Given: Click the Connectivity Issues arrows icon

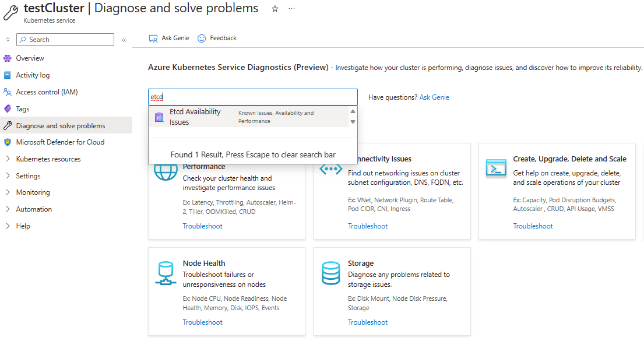Looking at the screenshot, I should click(330, 169).
